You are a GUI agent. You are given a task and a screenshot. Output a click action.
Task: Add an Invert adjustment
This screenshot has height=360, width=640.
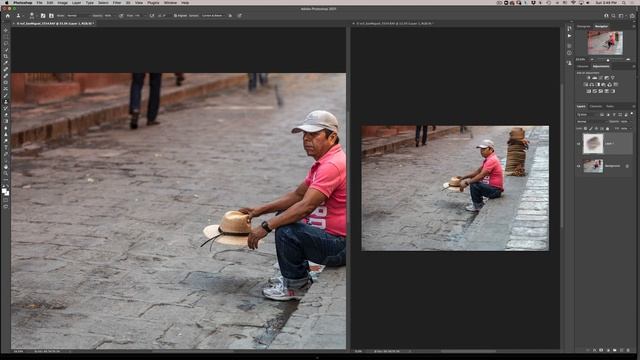[588, 91]
